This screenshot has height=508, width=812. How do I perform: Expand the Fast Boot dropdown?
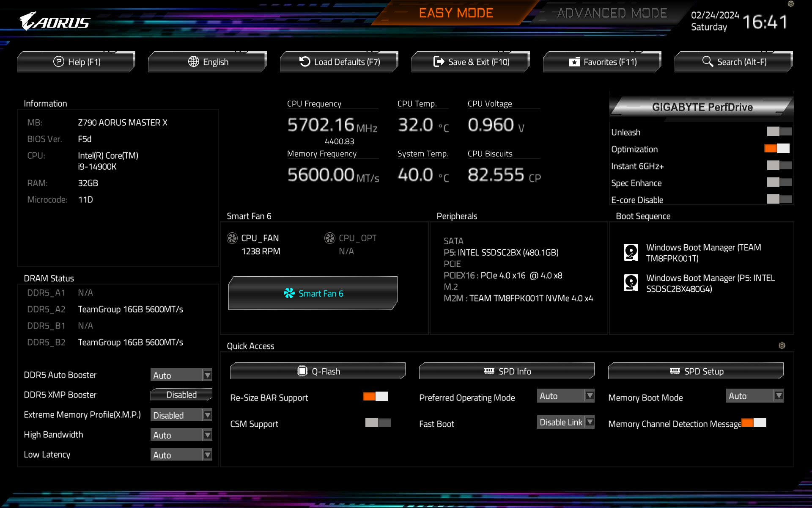[x=565, y=422]
